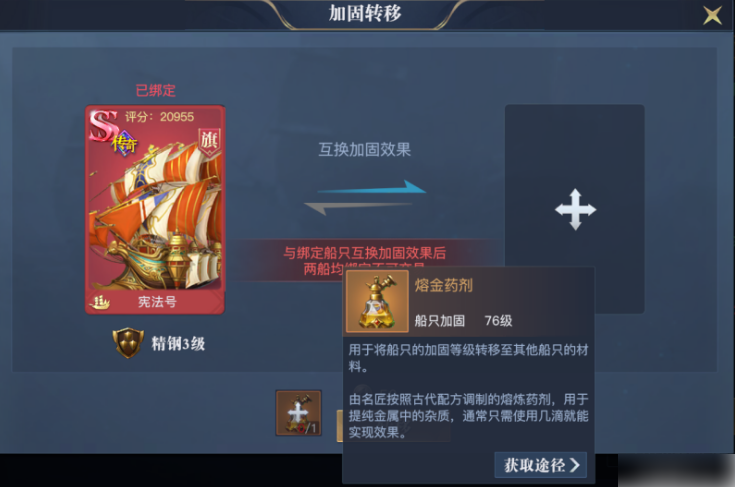Click the 精钢3级 reinforcement level text

(178, 344)
